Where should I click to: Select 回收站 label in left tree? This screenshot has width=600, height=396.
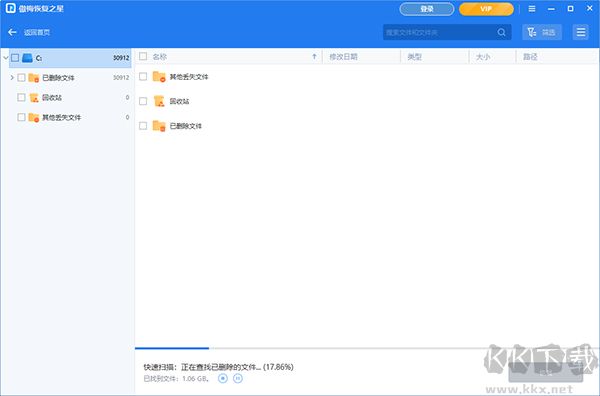pyautogui.click(x=52, y=98)
